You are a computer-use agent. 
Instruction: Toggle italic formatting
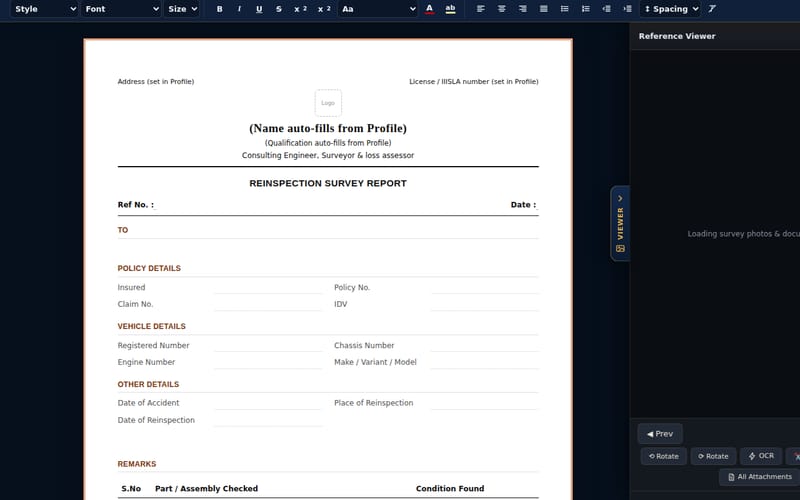pyautogui.click(x=239, y=9)
